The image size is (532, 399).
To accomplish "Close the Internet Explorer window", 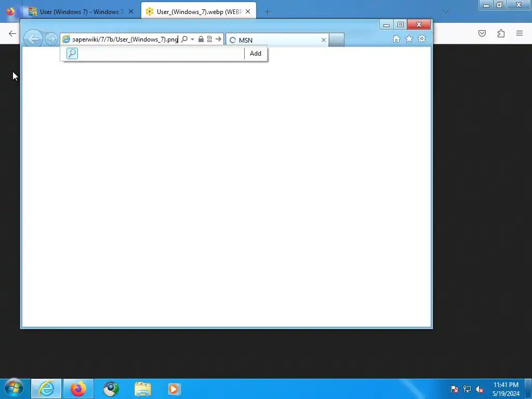I will click(x=419, y=24).
